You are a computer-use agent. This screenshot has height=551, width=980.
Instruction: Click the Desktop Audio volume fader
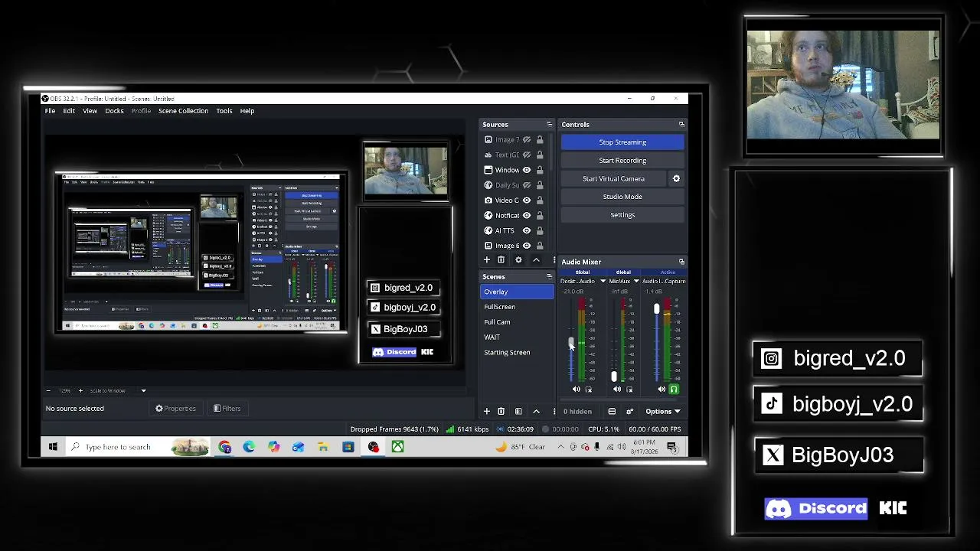pyautogui.click(x=571, y=342)
